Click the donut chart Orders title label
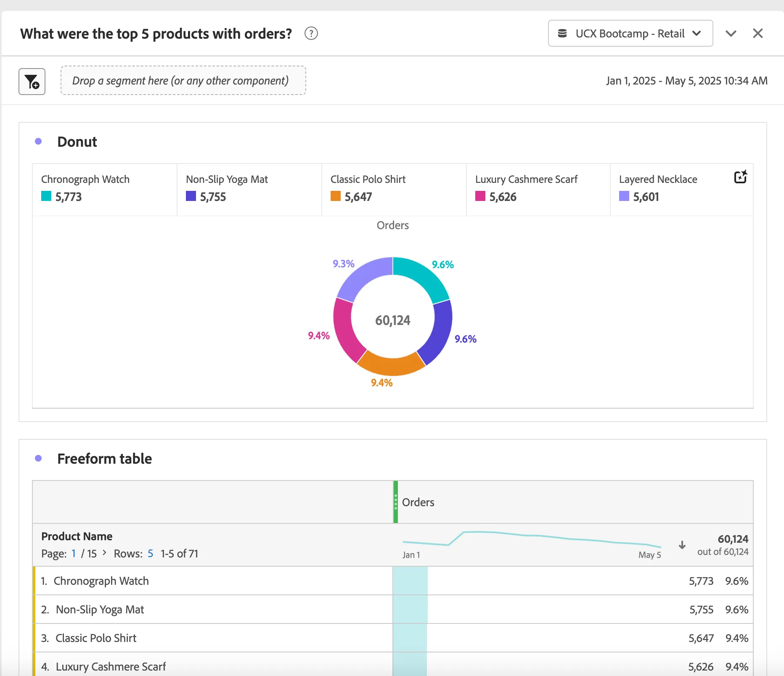 pos(393,225)
